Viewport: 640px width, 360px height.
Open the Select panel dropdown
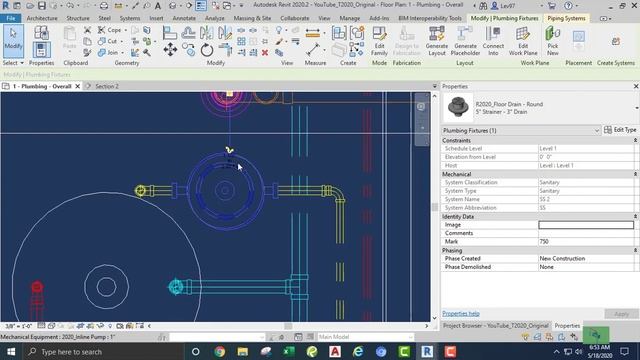pos(13,63)
